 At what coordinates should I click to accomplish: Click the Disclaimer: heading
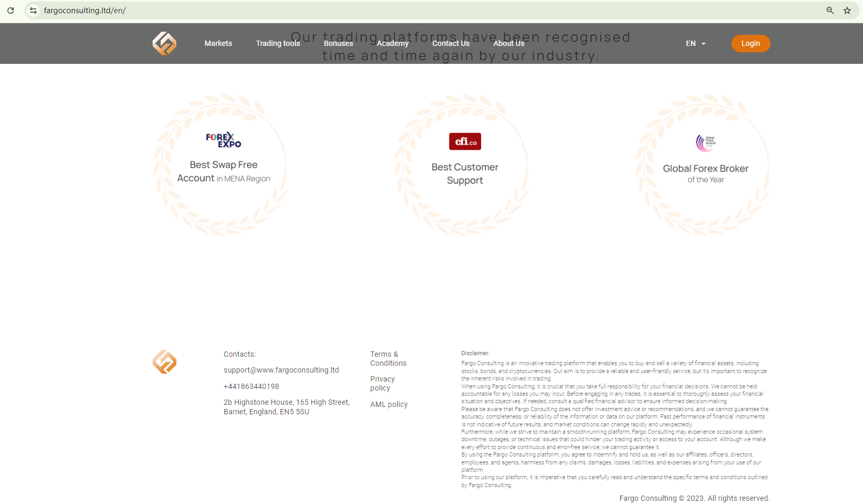point(475,353)
